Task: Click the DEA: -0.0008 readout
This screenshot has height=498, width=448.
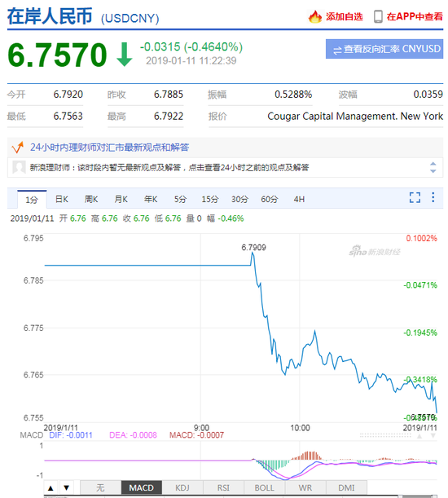Action: (x=133, y=434)
